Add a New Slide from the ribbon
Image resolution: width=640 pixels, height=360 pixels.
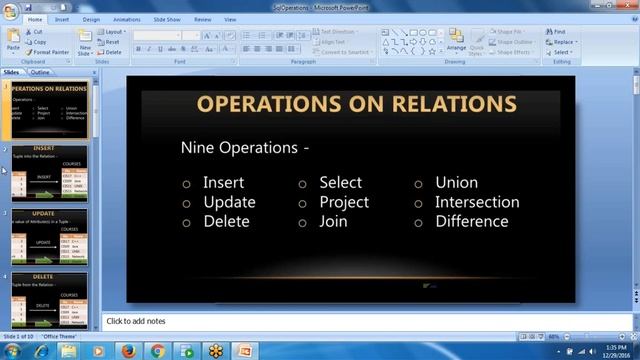click(85, 42)
